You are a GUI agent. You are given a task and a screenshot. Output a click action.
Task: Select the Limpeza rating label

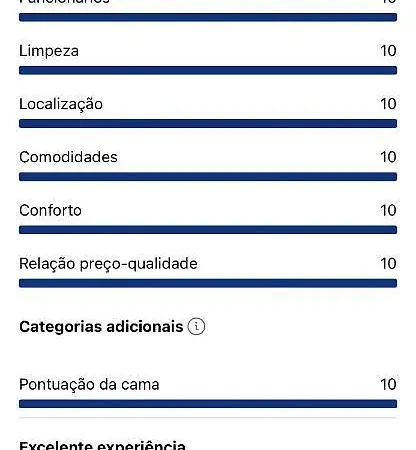pos(49,51)
